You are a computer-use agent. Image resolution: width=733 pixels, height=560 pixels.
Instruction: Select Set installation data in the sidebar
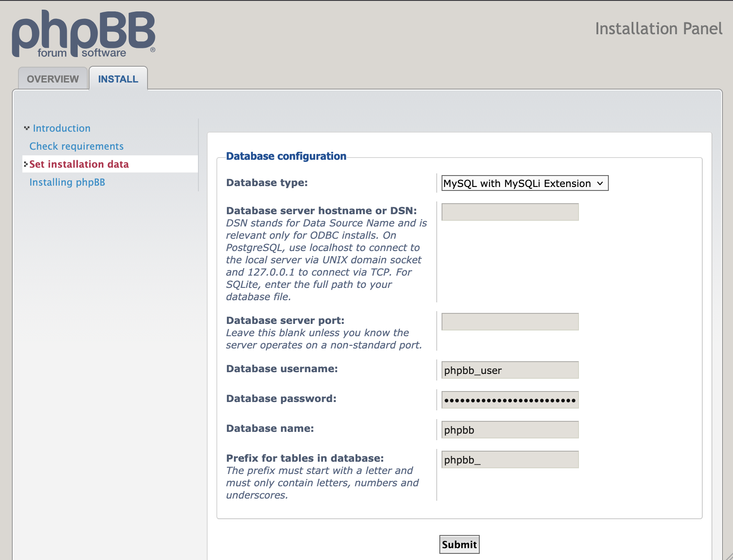tap(80, 164)
